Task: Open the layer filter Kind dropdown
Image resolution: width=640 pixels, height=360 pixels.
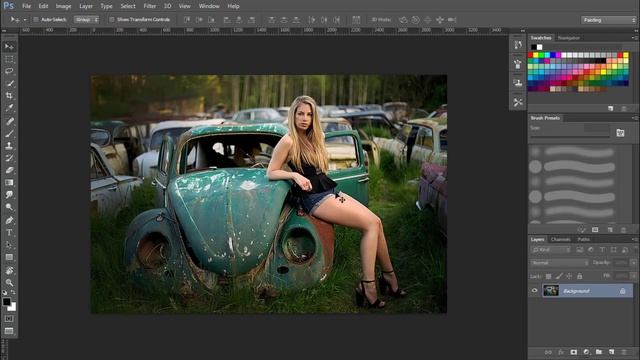Action: tap(551, 250)
